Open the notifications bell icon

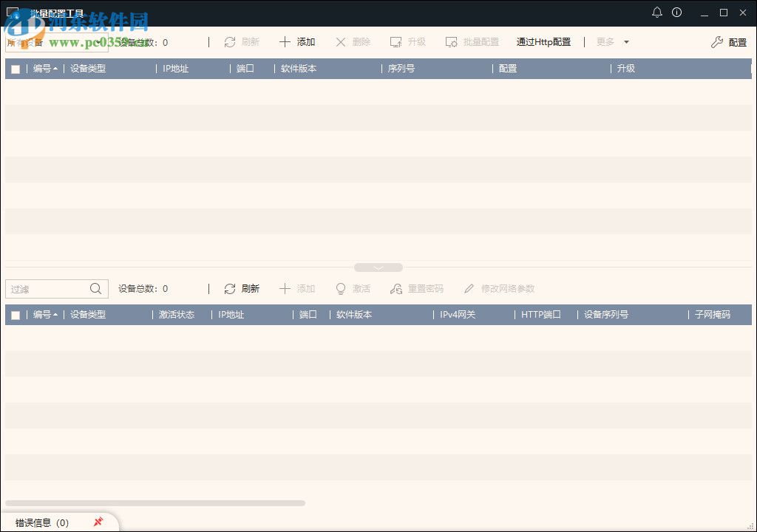[x=657, y=13]
